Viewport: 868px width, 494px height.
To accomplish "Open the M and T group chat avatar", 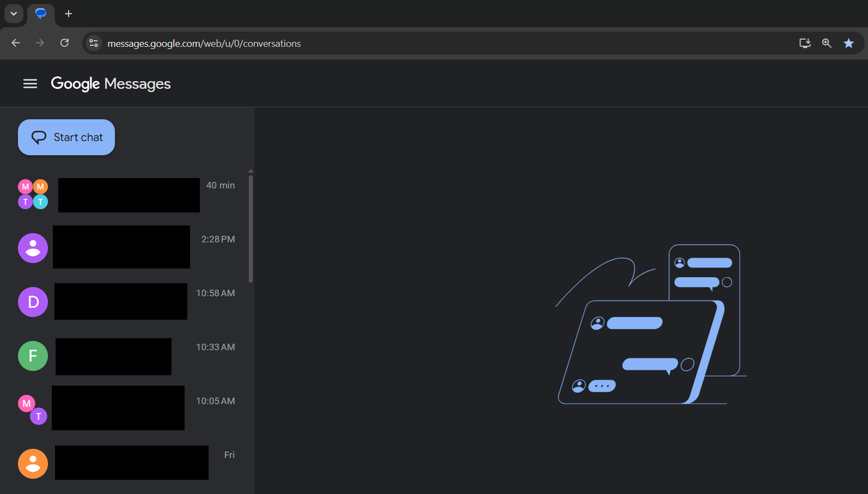I will click(x=33, y=410).
